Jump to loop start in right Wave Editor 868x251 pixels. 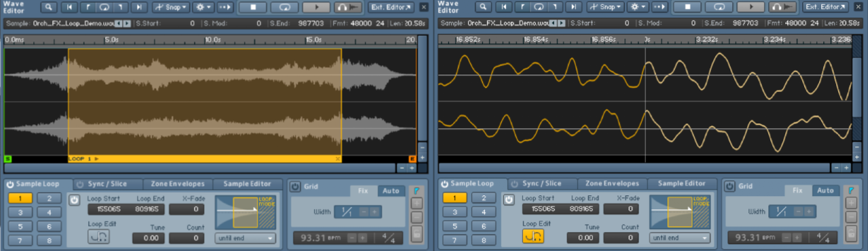(x=521, y=7)
